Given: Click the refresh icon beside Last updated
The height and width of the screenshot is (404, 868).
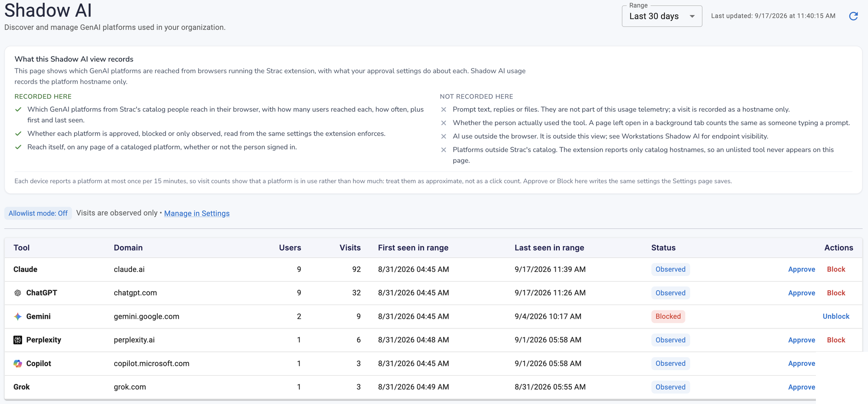Looking at the screenshot, I should [853, 16].
